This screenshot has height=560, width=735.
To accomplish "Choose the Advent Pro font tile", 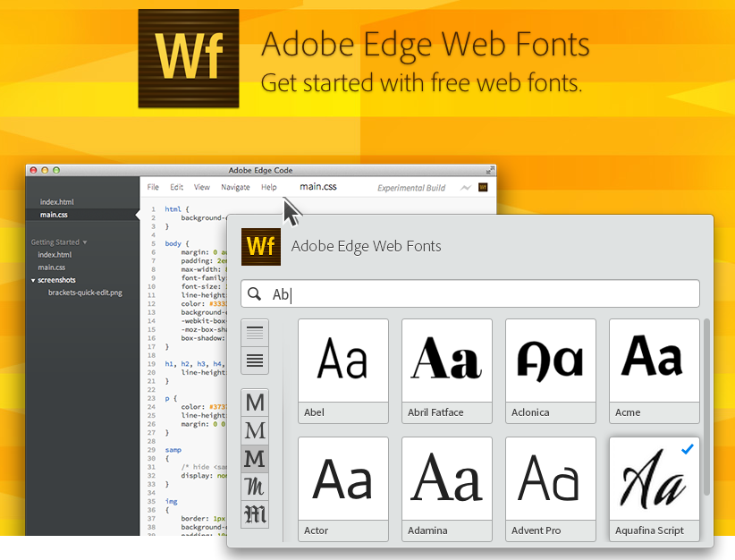I will coord(551,489).
